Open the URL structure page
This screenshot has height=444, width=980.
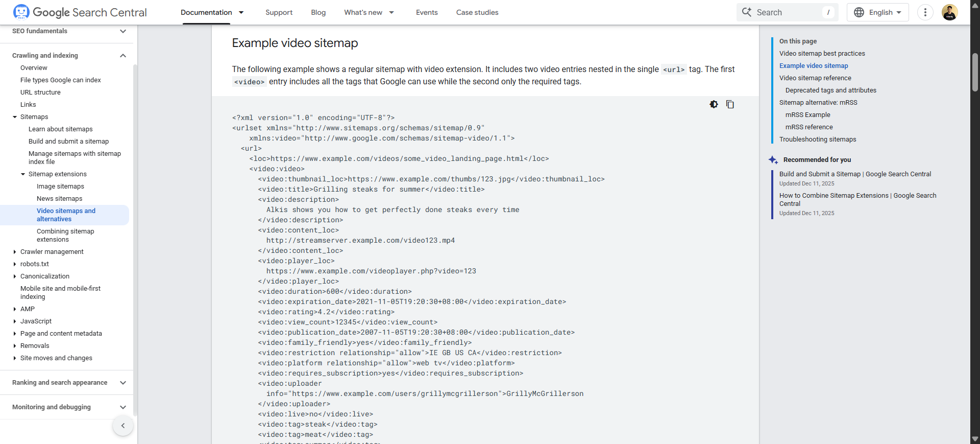point(40,92)
